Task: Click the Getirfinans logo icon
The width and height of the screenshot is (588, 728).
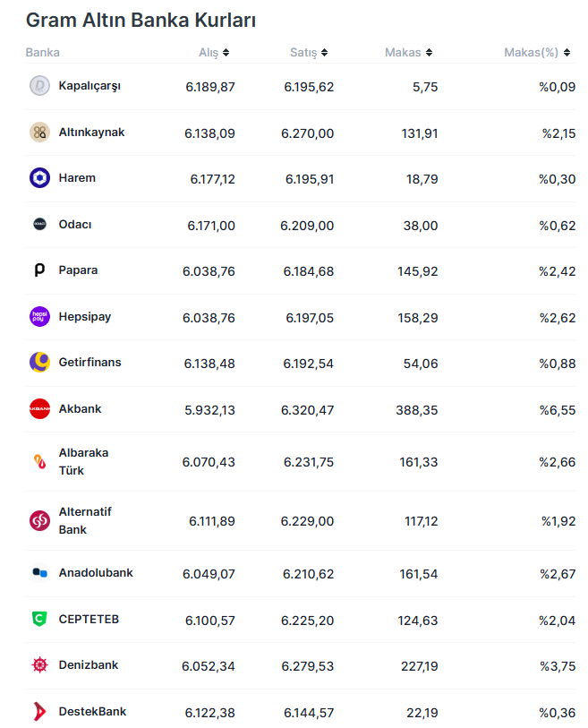Action: tap(39, 363)
